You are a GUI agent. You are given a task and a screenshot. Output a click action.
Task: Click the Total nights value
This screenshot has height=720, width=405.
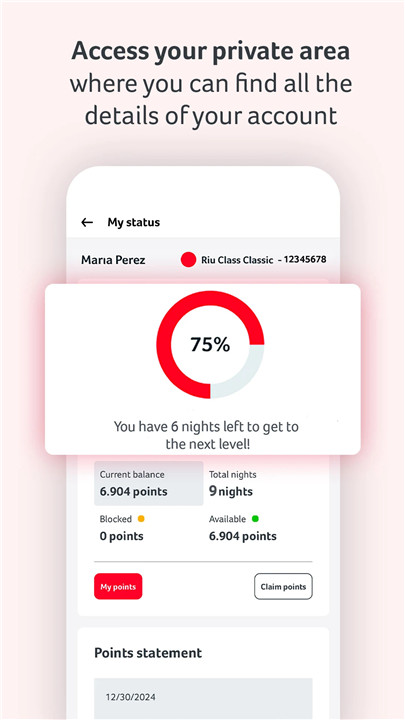coord(231,491)
